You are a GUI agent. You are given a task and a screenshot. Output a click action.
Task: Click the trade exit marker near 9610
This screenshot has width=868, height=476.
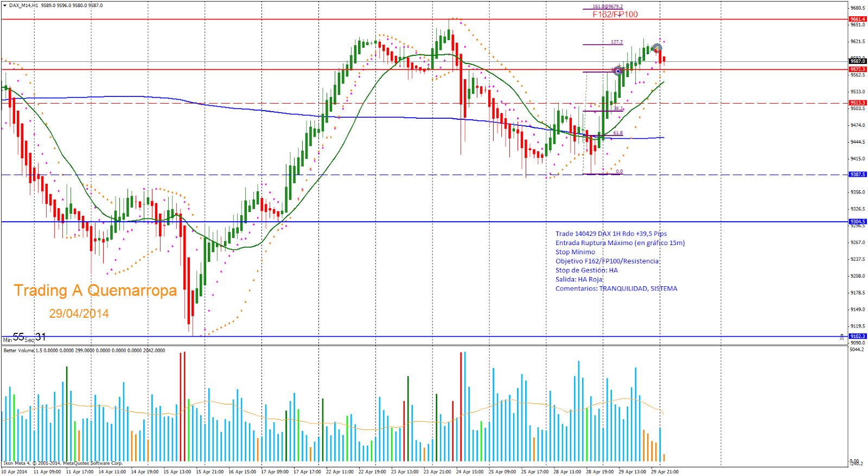[x=657, y=49]
